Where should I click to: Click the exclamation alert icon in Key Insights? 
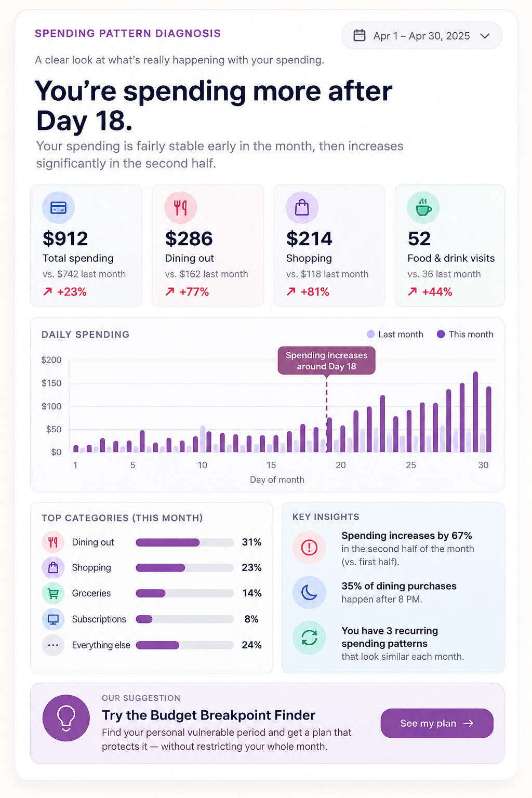[309, 547]
